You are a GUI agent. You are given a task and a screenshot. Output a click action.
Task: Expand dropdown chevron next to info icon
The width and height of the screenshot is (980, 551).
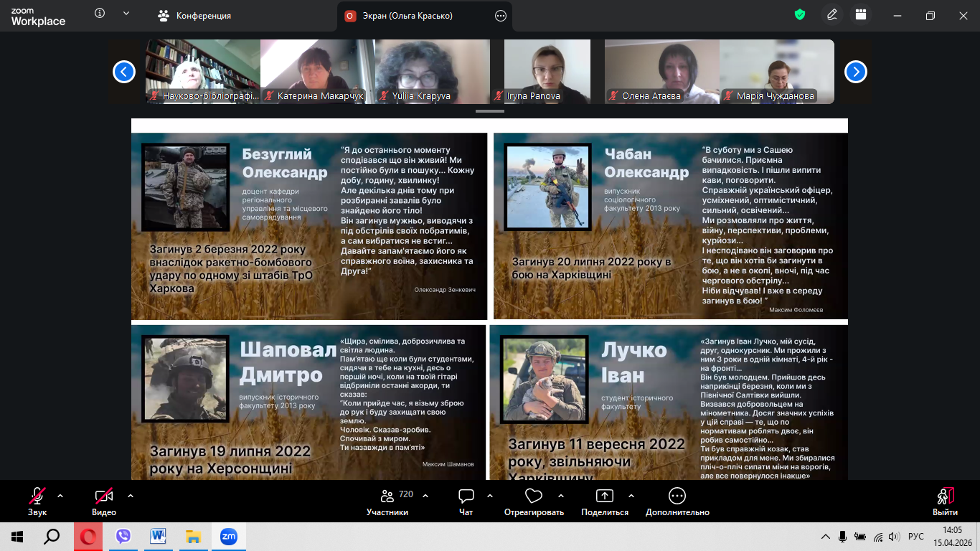(126, 14)
